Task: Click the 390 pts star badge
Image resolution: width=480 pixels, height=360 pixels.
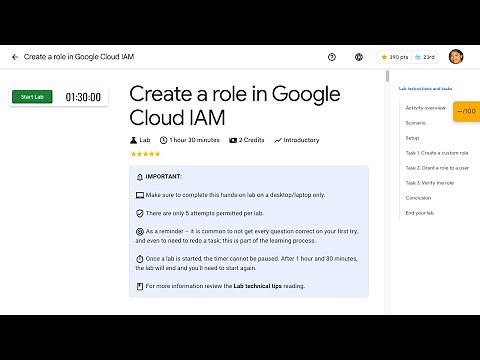Action: coord(395,57)
